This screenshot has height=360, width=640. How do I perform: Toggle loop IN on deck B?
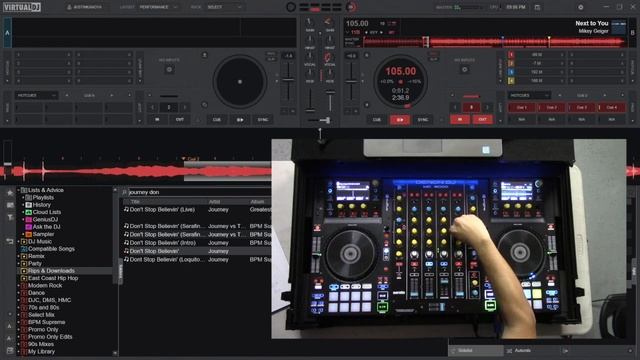[460, 120]
